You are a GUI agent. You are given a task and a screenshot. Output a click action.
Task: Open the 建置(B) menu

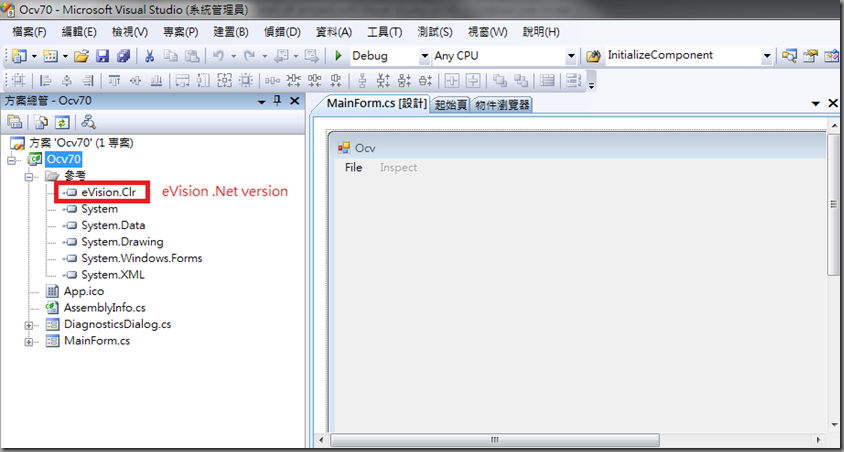pyautogui.click(x=231, y=32)
